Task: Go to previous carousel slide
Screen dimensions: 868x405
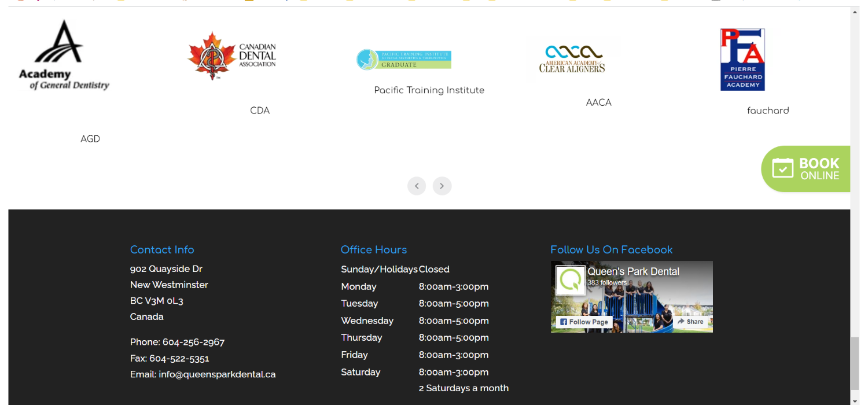Action: (x=417, y=186)
